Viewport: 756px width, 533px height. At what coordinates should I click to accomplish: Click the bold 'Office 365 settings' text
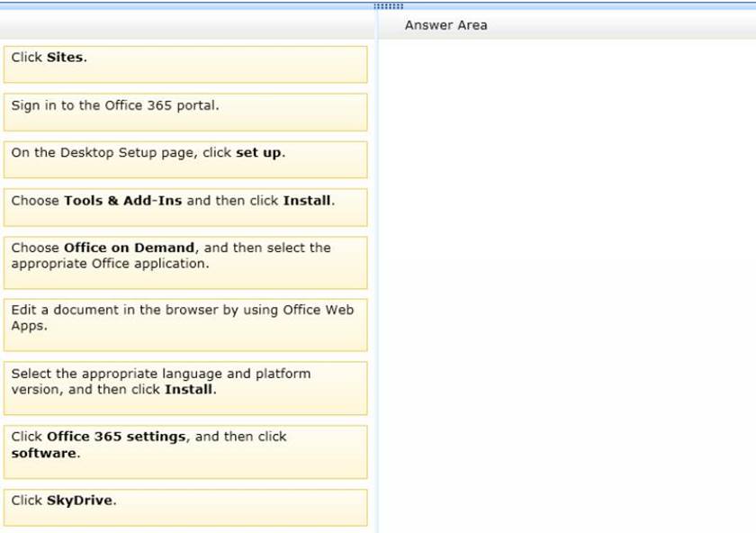pos(116,437)
